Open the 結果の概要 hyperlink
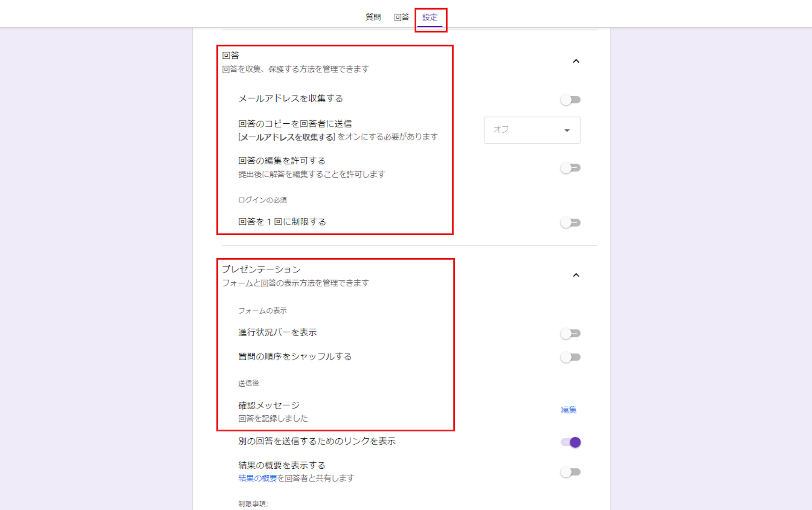Image resolution: width=812 pixels, height=510 pixels. [257, 478]
